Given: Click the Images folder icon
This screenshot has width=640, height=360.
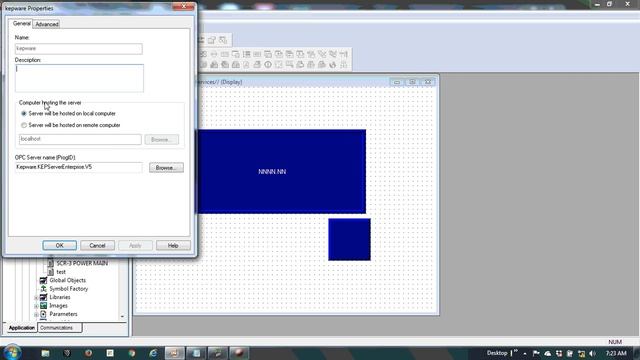Looking at the screenshot, I should click(x=43, y=306).
